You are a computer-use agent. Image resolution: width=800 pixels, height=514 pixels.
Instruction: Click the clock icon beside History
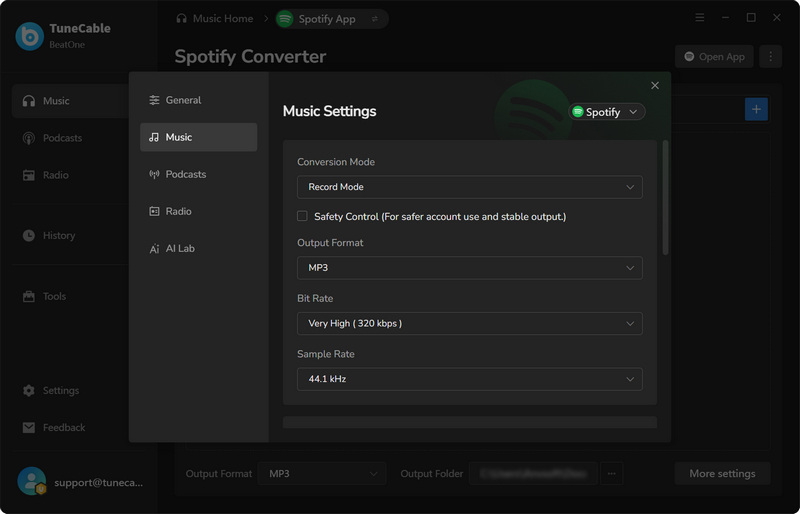click(x=29, y=235)
